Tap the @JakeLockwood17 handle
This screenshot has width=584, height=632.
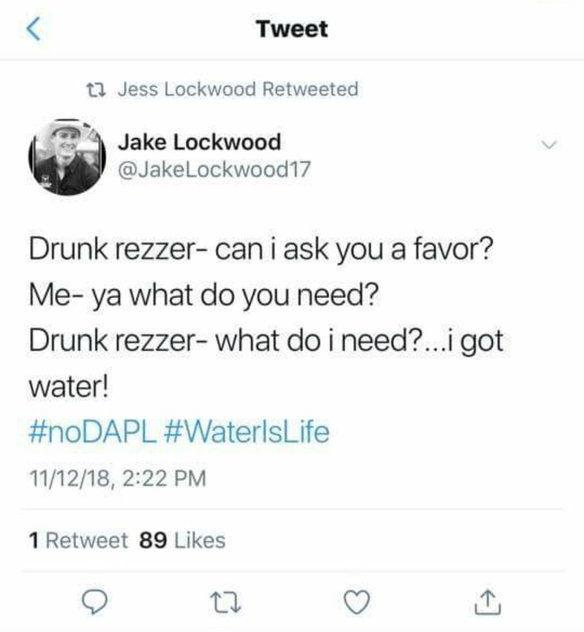pyautogui.click(x=214, y=169)
